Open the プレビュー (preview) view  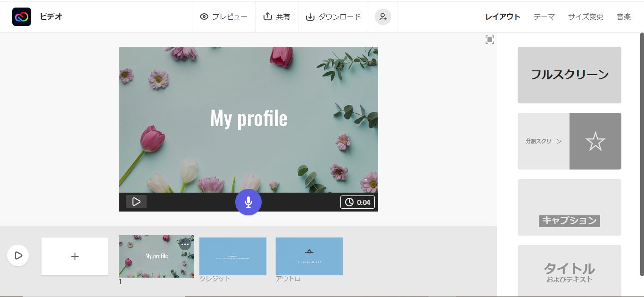click(x=224, y=17)
